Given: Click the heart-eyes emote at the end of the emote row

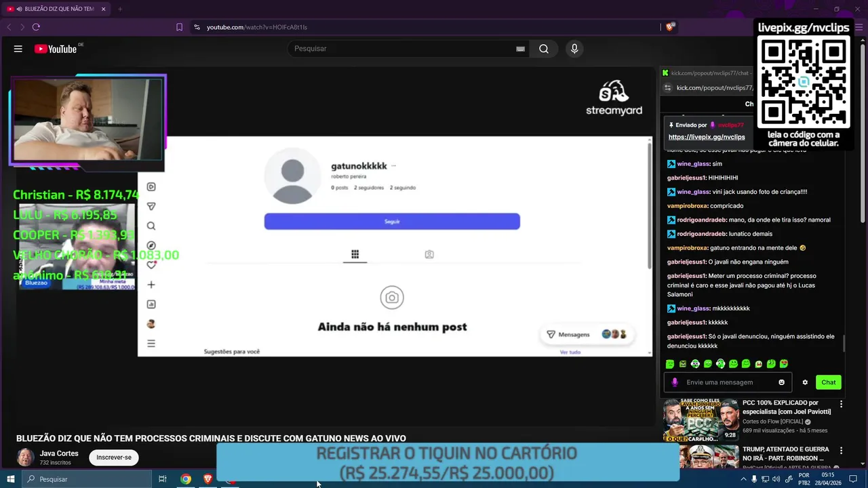Looking at the screenshot, I should pyautogui.click(x=784, y=364).
